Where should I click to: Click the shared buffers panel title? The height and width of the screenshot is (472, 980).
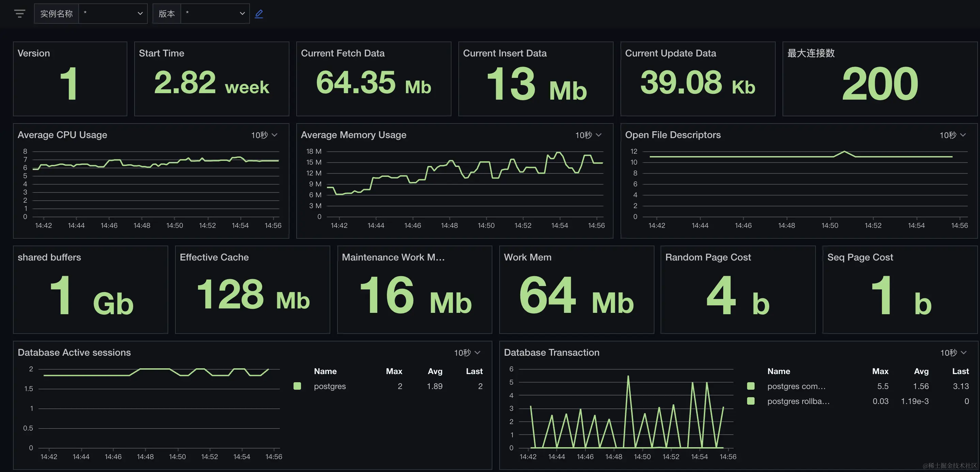[49, 257]
